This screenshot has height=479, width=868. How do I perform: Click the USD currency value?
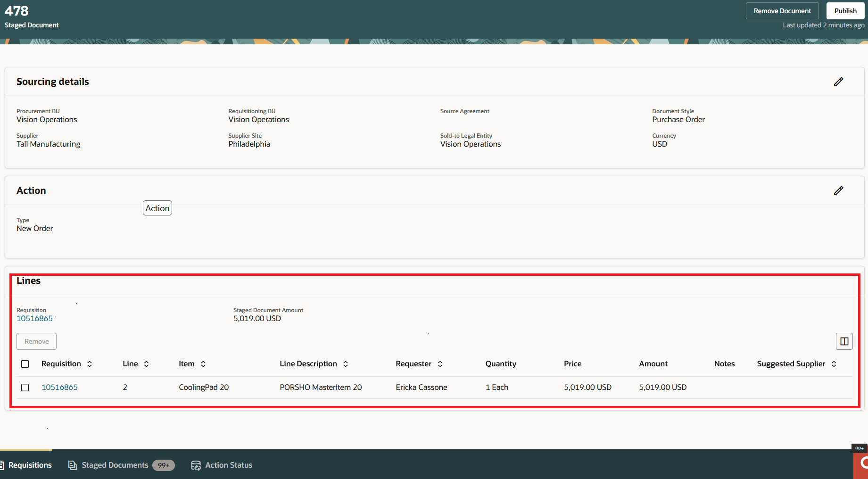pos(660,144)
